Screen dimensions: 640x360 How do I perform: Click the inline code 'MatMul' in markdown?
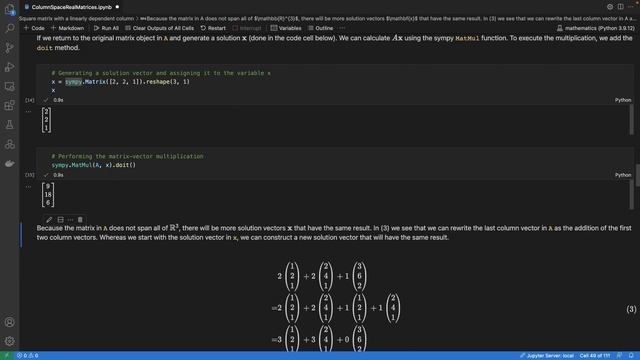pos(467,38)
